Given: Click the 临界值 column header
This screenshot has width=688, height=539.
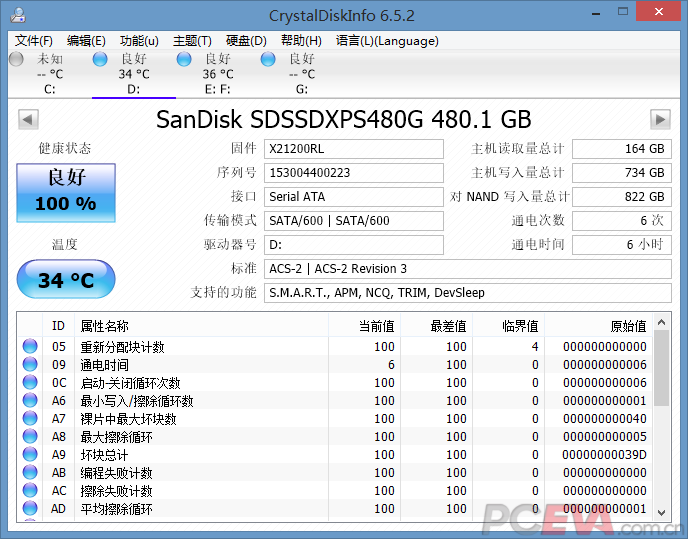Looking at the screenshot, I should click(x=508, y=326).
